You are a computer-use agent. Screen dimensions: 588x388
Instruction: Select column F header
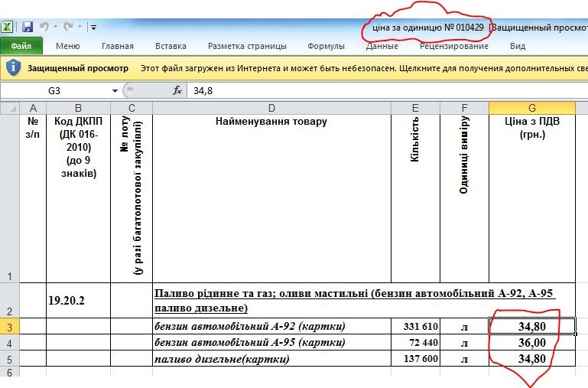point(465,108)
